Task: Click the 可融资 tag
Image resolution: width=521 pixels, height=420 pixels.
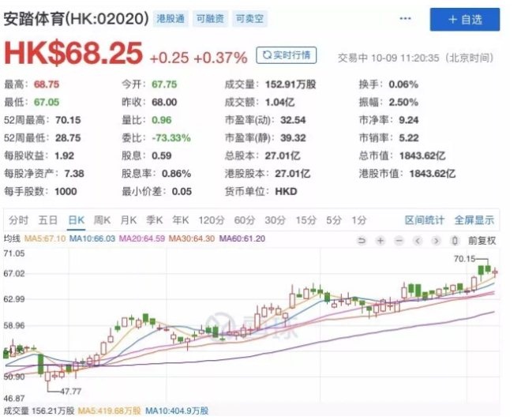Action: [x=210, y=19]
